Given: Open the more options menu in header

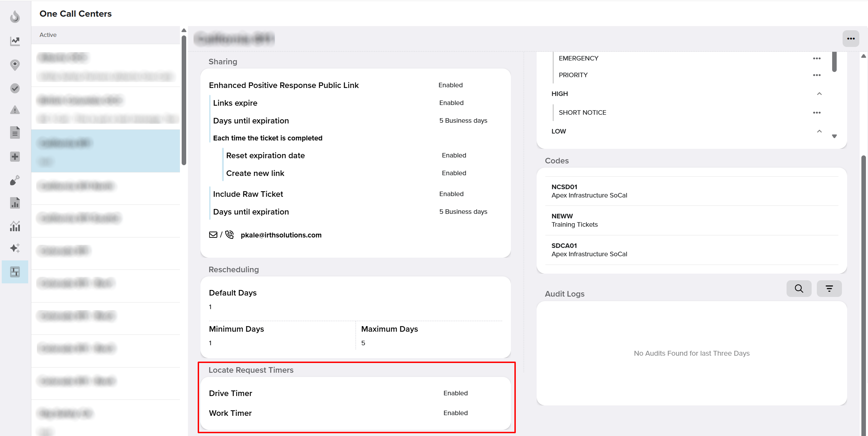Looking at the screenshot, I should point(851,39).
